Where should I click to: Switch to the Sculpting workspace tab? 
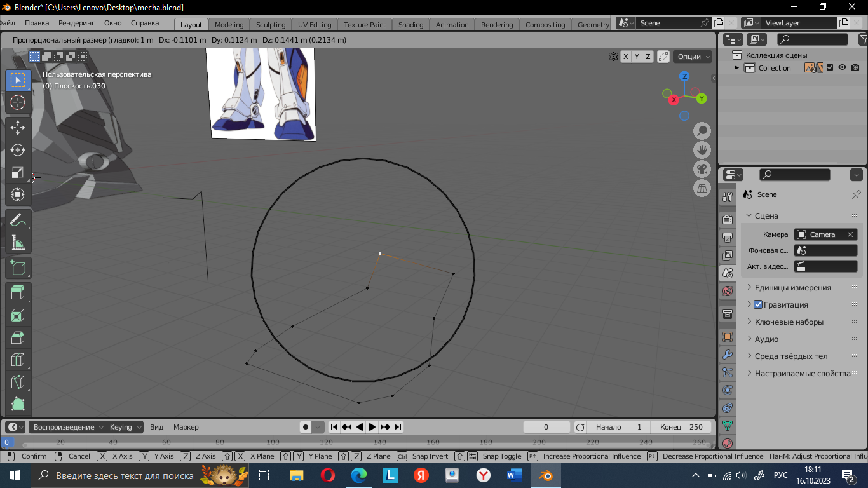click(271, 25)
